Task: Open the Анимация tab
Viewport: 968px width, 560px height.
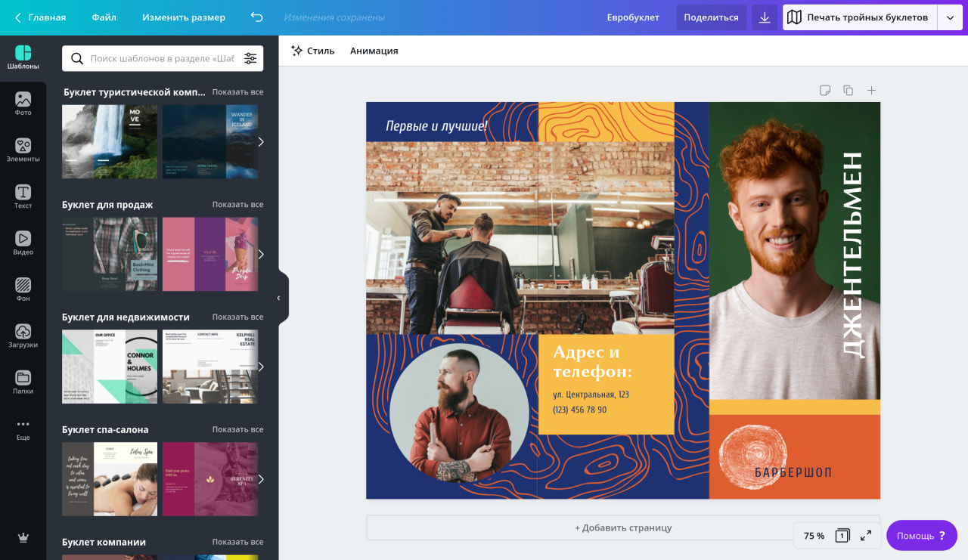Action: (374, 51)
